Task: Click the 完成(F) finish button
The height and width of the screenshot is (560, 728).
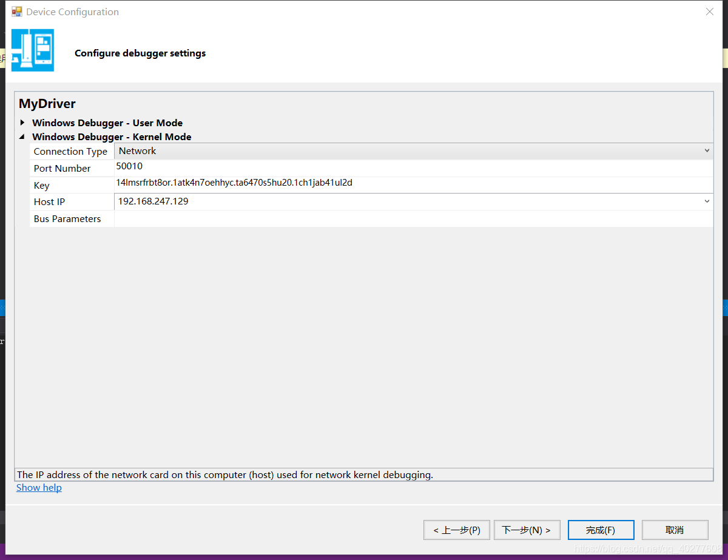Action: click(601, 530)
